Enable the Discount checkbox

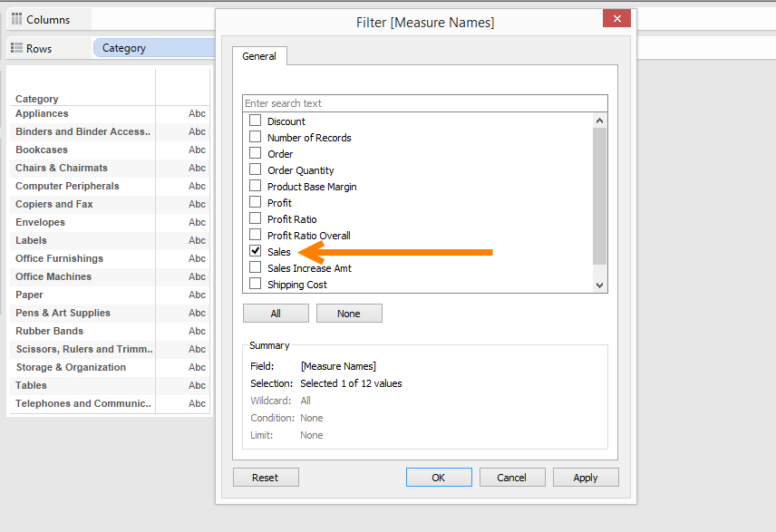[256, 121]
